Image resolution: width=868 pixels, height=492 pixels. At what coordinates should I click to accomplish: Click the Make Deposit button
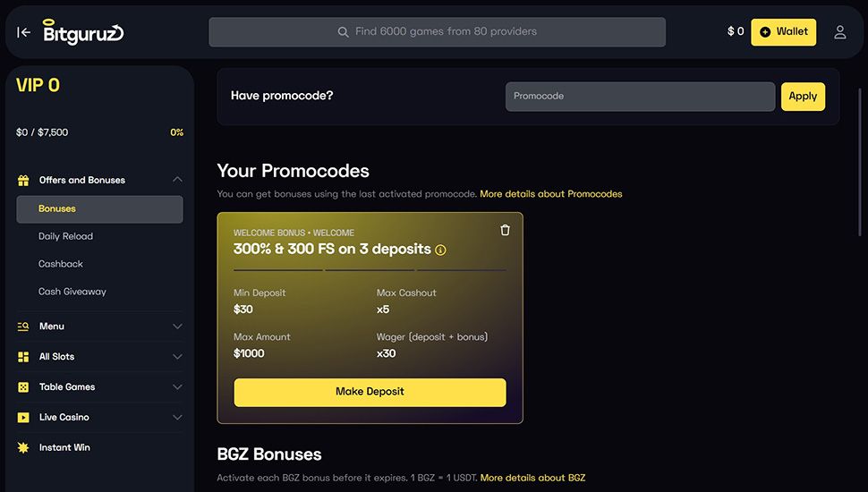click(370, 393)
